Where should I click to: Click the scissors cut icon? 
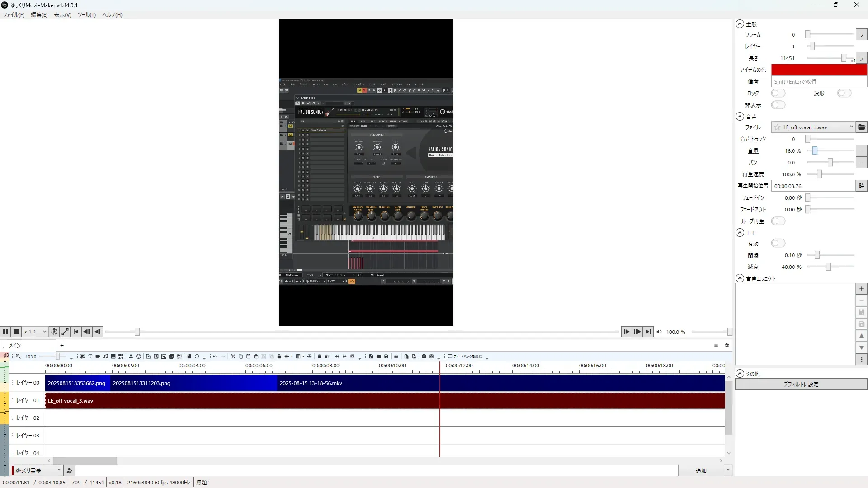pyautogui.click(x=233, y=357)
